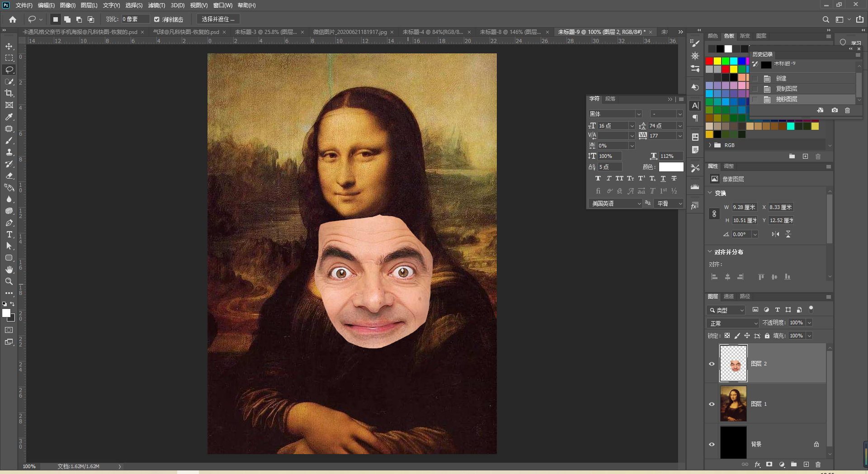The height and width of the screenshot is (474, 868).
Task: Select the 图层 1 layer thumbnail
Action: pos(733,403)
